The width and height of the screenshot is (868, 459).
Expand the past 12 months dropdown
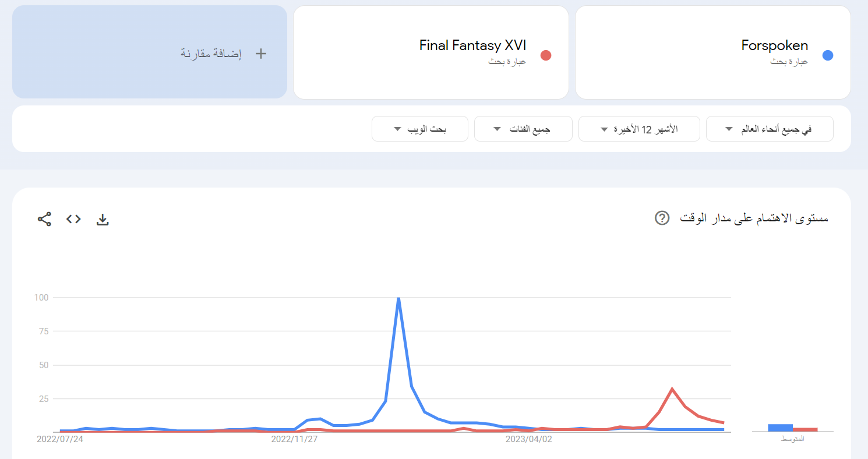[x=640, y=129]
